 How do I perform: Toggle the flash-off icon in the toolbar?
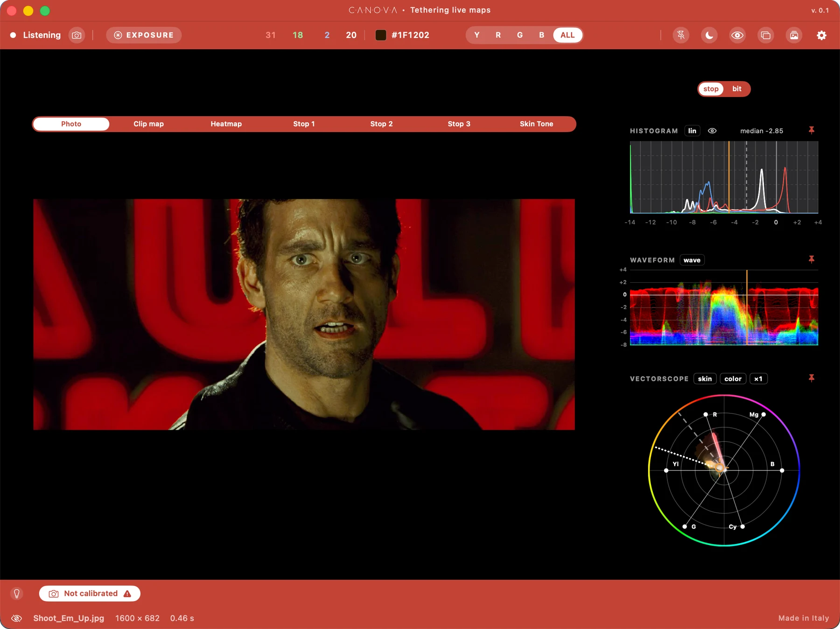[x=681, y=35]
